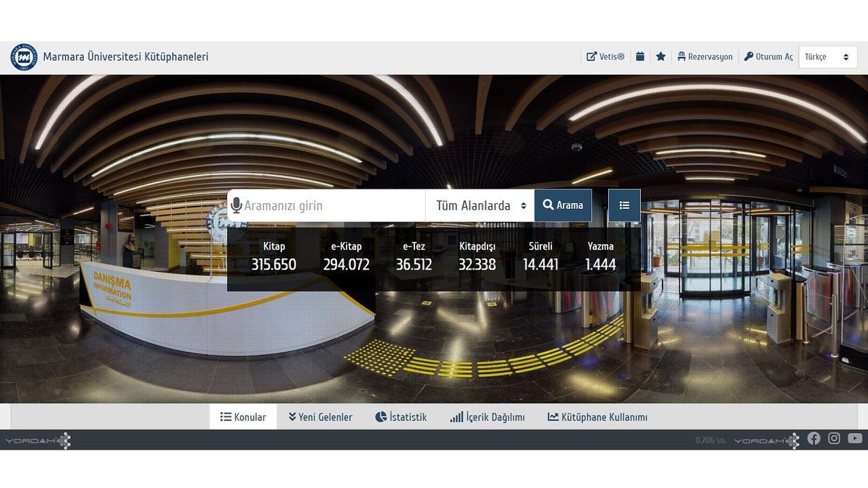Switch to the Yeni Gelenler tab
Image resolution: width=868 pixels, height=488 pixels.
(320, 417)
